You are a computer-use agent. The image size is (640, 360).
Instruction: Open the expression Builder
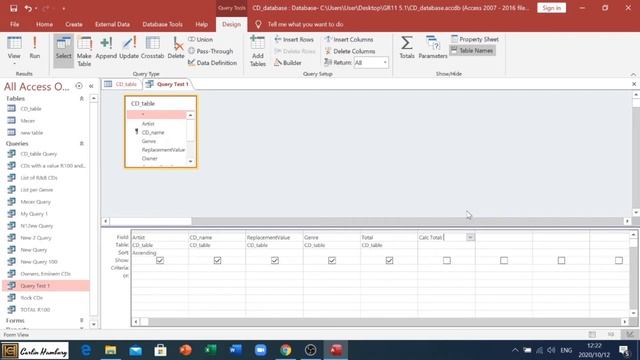[x=288, y=63]
